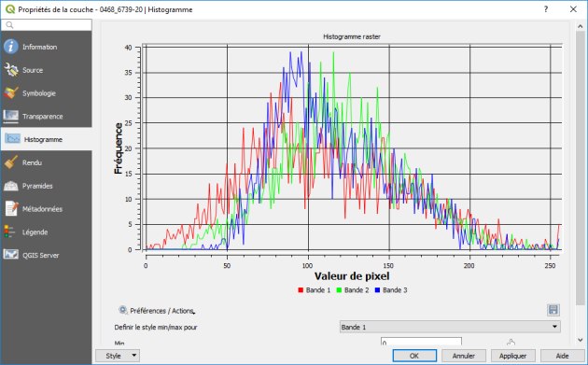Click the red Bande 1 legend swatch
This screenshot has width=588, height=365.
[301, 290]
